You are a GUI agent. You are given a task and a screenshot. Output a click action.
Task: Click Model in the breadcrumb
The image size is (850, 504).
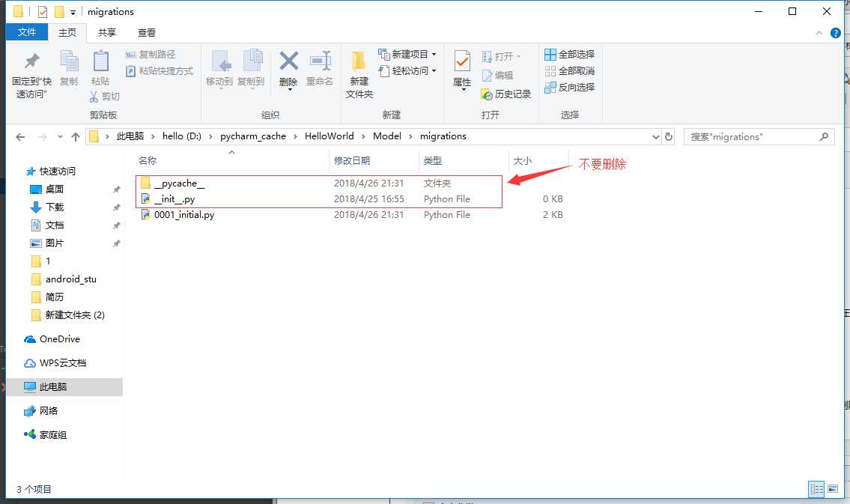coord(387,136)
